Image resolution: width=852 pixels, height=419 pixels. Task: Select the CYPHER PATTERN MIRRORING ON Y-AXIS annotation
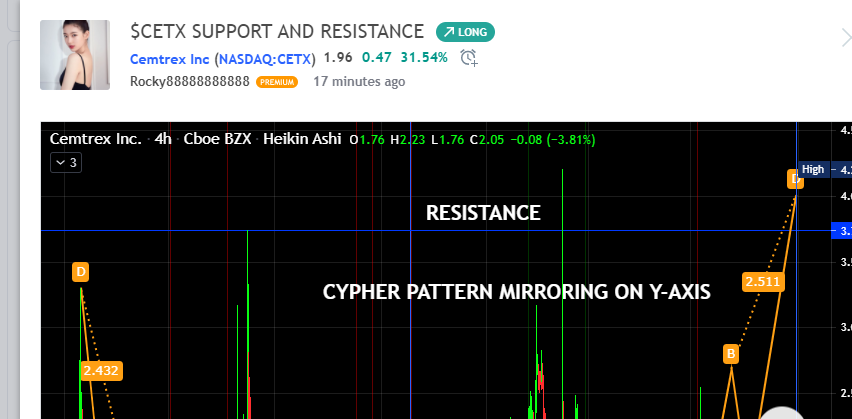[516, 292]
